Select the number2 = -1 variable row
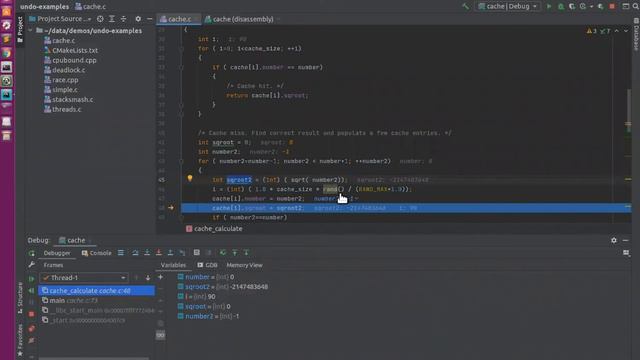The image size is (640, 360). pos(209,316)
